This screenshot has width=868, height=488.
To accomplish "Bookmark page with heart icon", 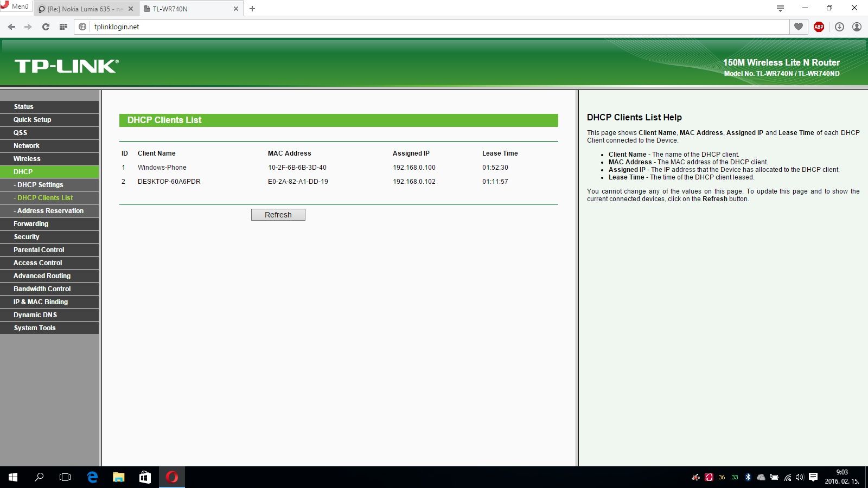I will coord(799,27).
